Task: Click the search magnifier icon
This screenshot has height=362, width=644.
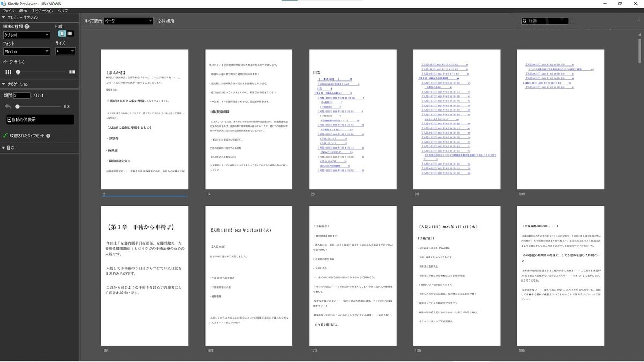Action: [524, 21]
